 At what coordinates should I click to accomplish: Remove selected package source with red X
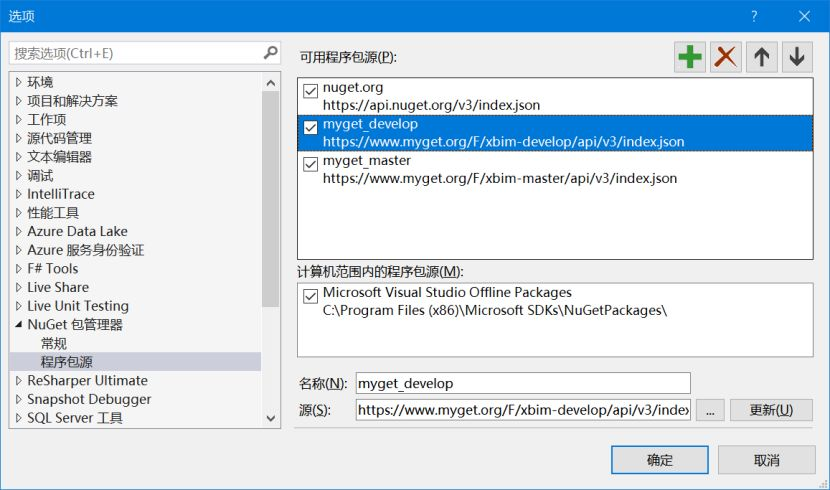click(726, 57)
